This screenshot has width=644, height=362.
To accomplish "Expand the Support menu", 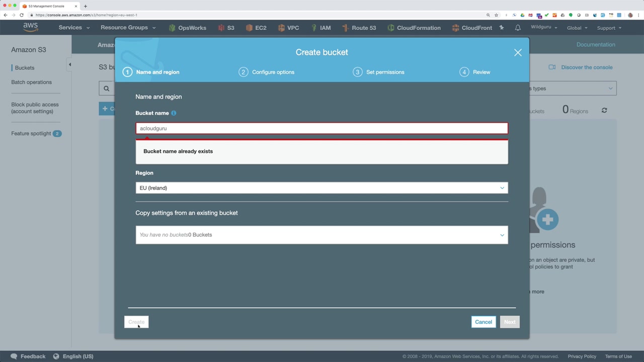I will click(x=609, y=28).
